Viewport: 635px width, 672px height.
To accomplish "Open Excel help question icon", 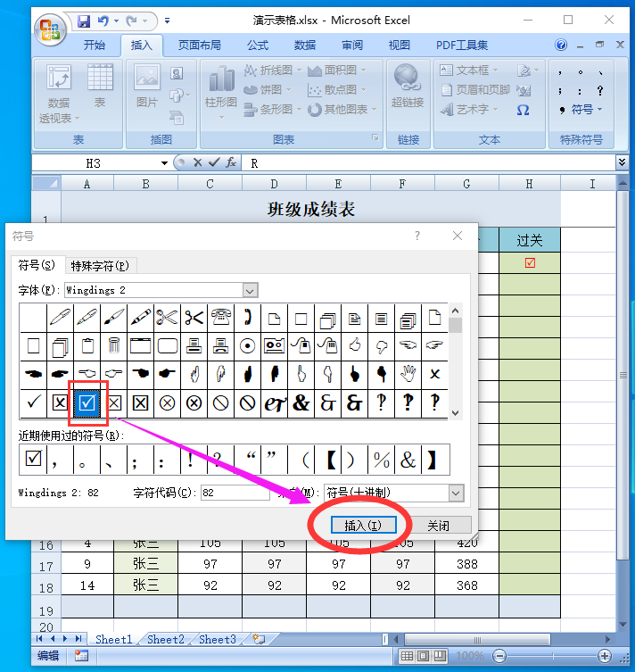I will (561, 45).
